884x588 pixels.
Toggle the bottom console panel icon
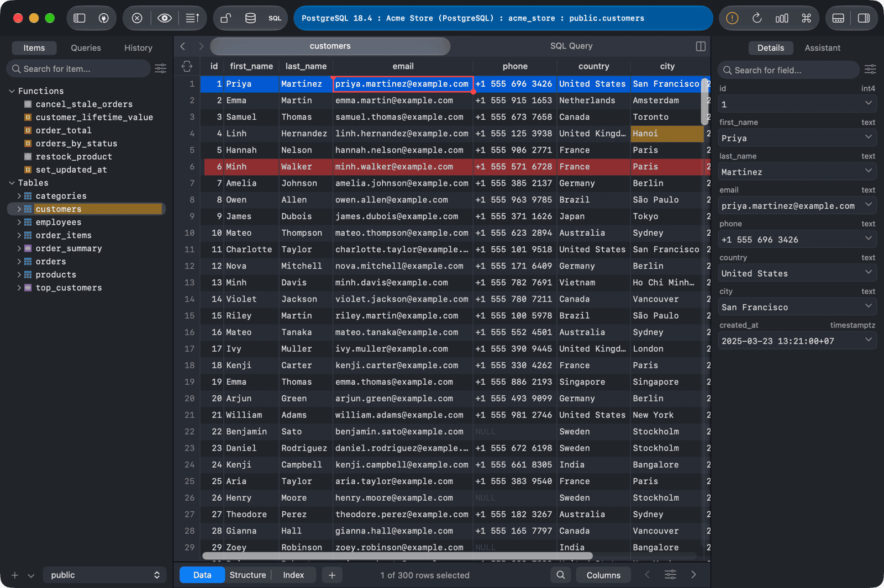click(x=838, y=18)
